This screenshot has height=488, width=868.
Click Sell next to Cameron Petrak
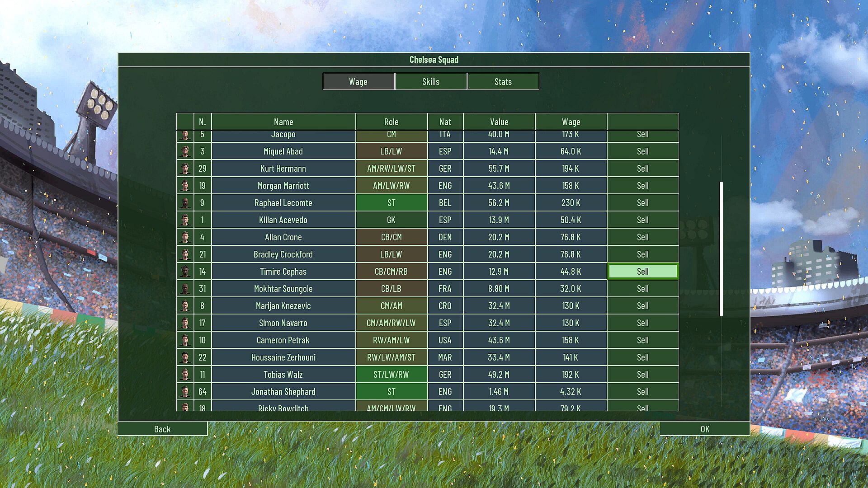tap(642, 340)
